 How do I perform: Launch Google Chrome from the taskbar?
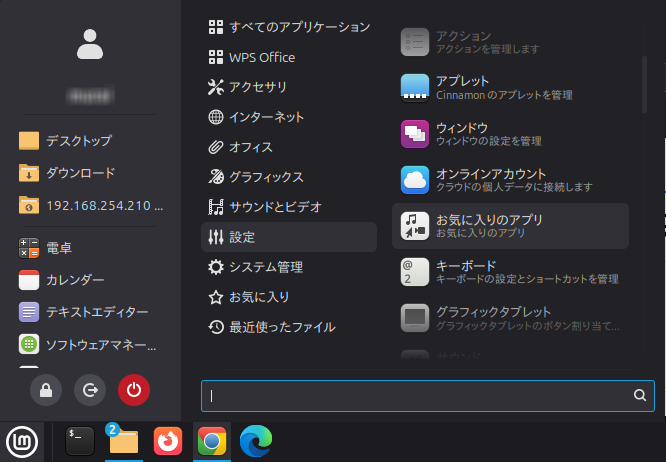(210, 441)
